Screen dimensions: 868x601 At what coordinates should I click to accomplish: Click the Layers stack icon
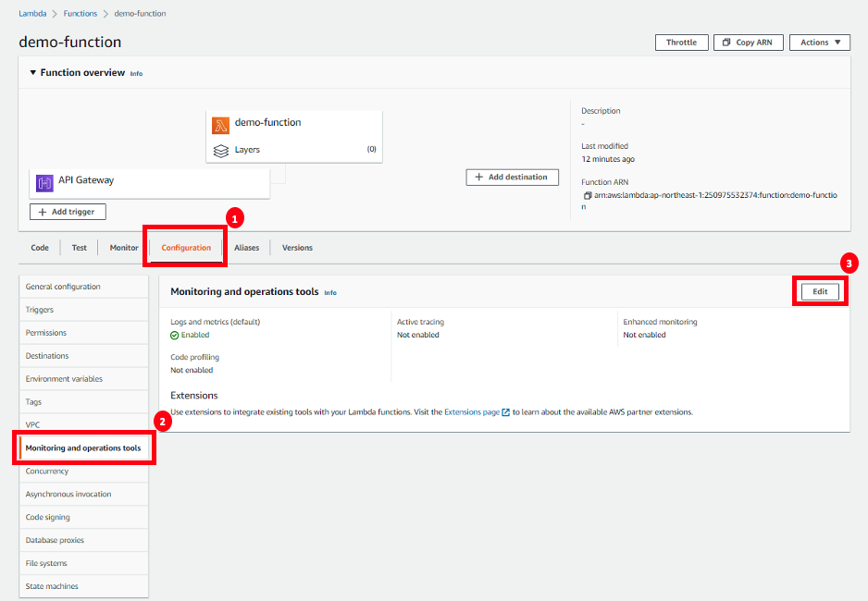(221, 151)
